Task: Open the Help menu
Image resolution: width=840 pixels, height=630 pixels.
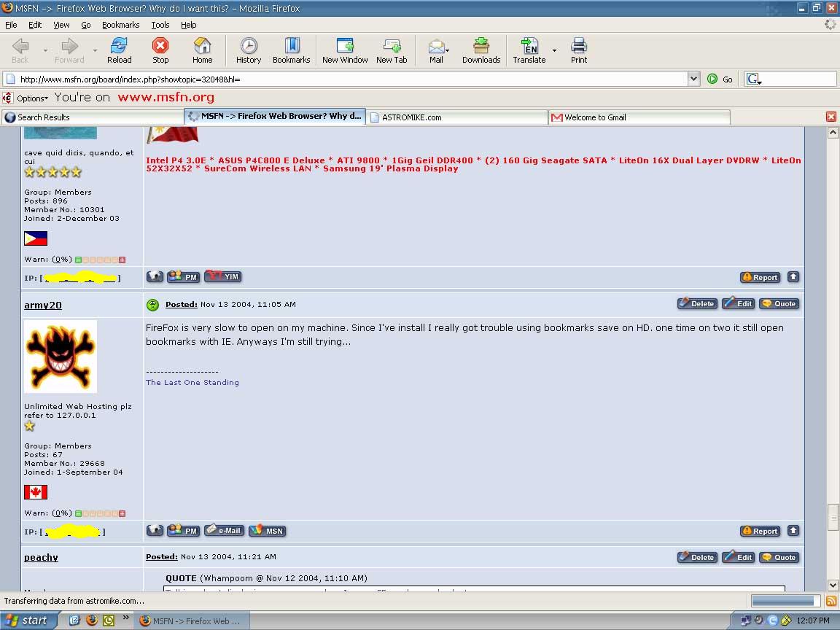Action: tap(189, 25)
